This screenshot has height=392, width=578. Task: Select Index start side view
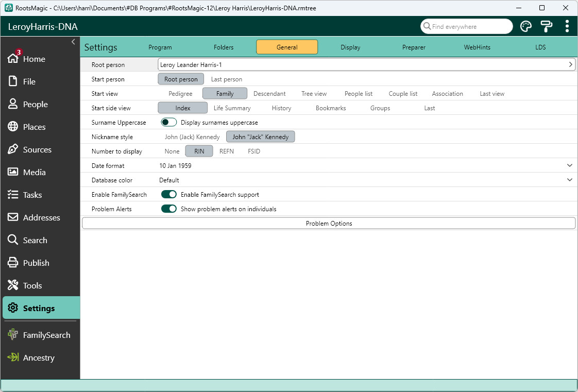(x=183, y=108)
